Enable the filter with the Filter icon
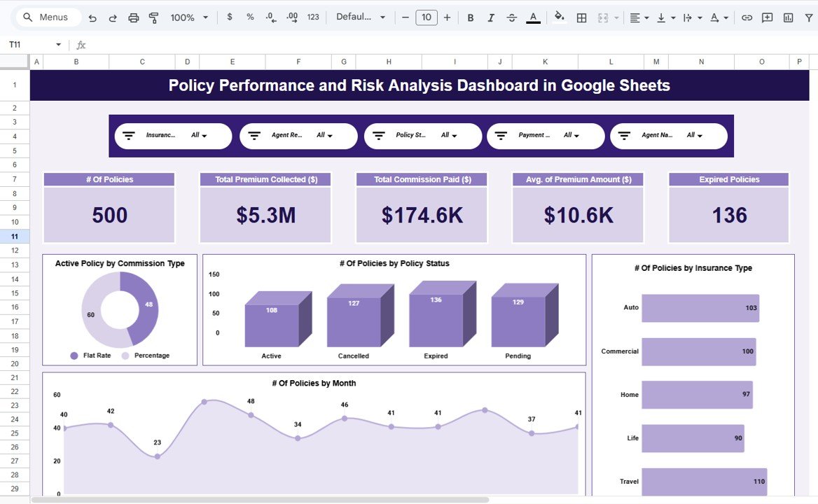Viewport: 818px width, 504px height. pos(808,17)
